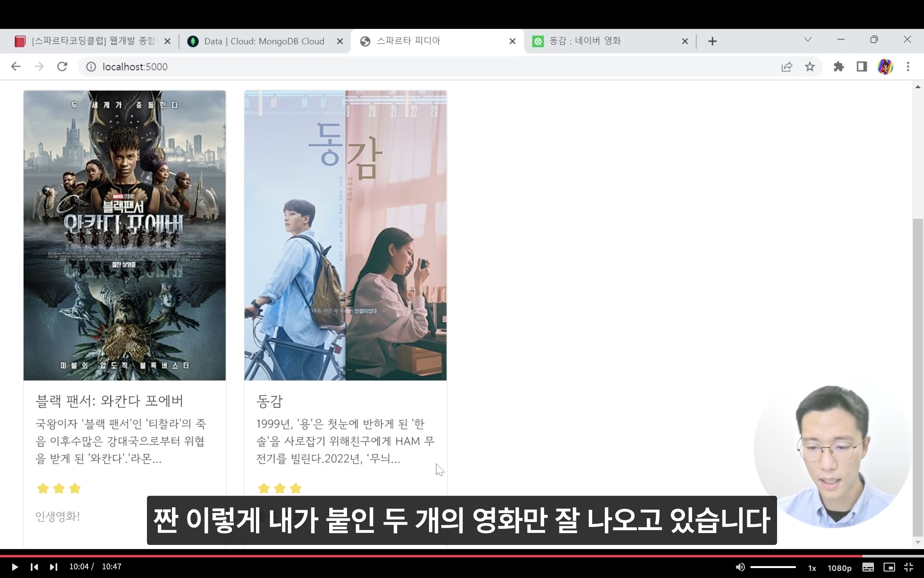The image size is (924, 578).
Task: View site information icon
Action: (91, 67)
